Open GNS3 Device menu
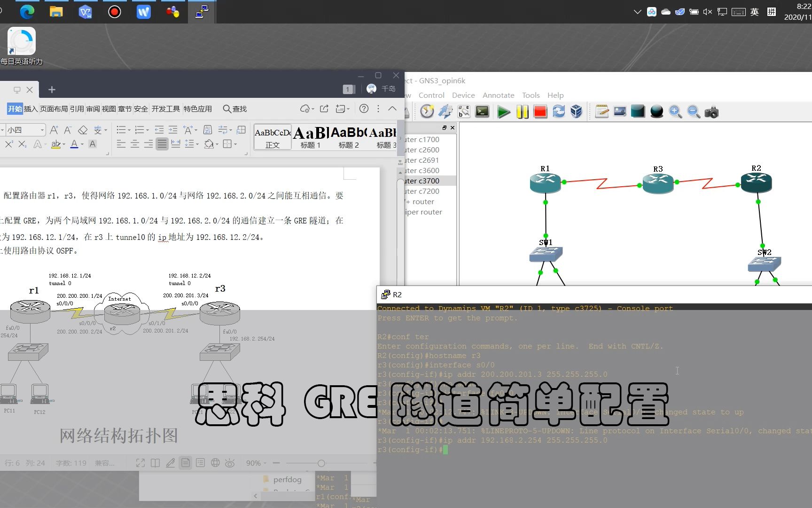 tap(463, 95)
